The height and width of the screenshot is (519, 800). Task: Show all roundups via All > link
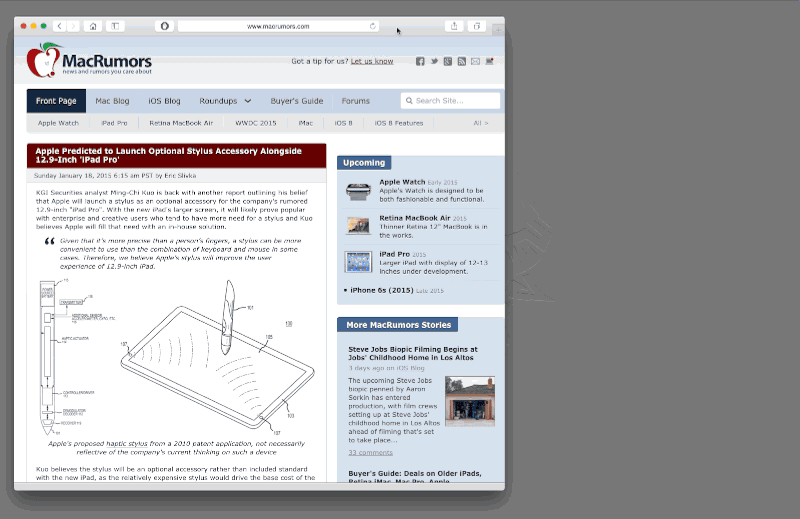pos(481,123)
